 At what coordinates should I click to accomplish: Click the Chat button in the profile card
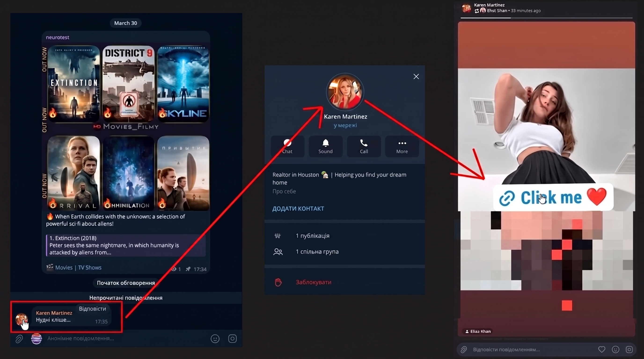(287, 147)
